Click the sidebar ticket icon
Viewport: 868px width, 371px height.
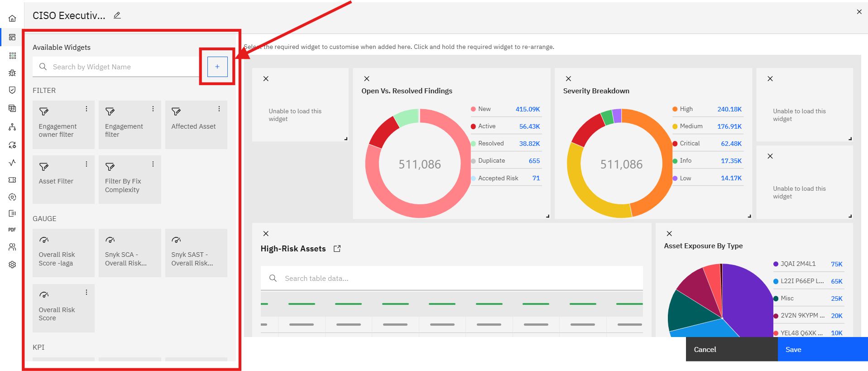12,180
